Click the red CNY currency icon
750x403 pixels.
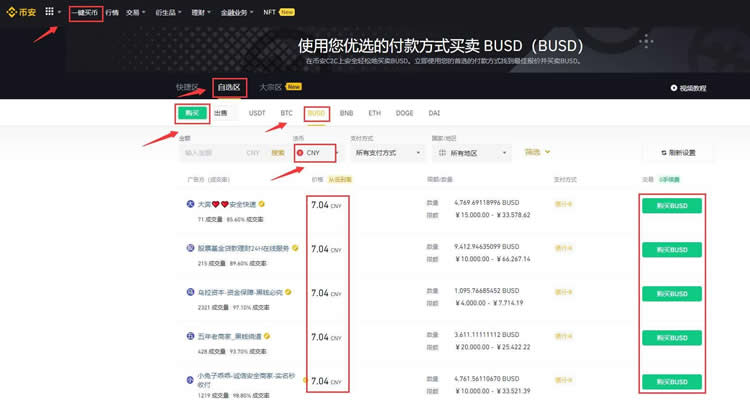[x=300, y=152]
